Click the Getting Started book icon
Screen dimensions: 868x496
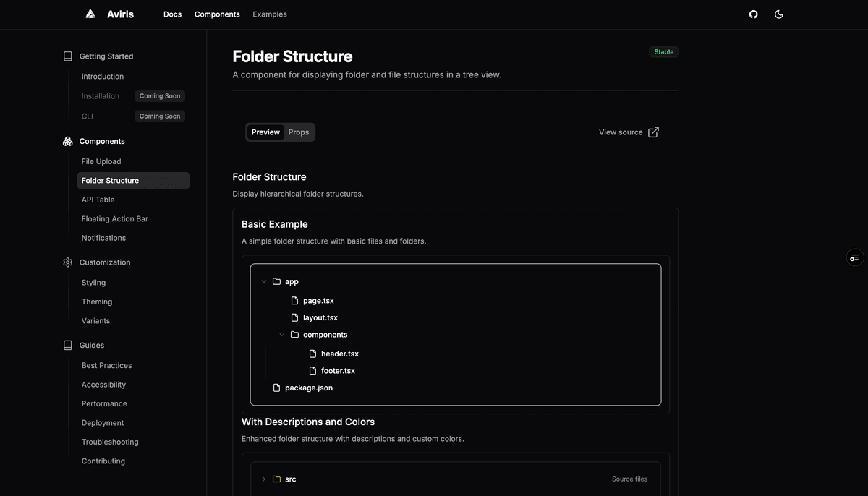tap(67, 56)
